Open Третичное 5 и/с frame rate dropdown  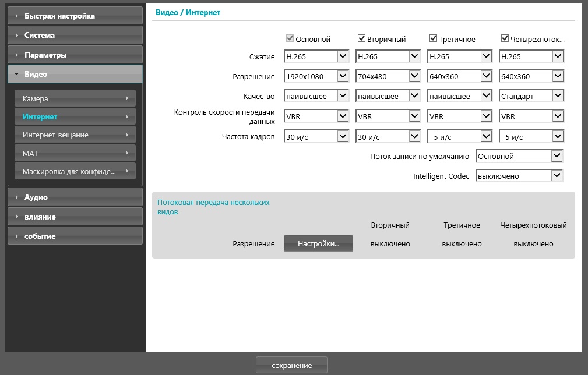[x=460, y=137]
